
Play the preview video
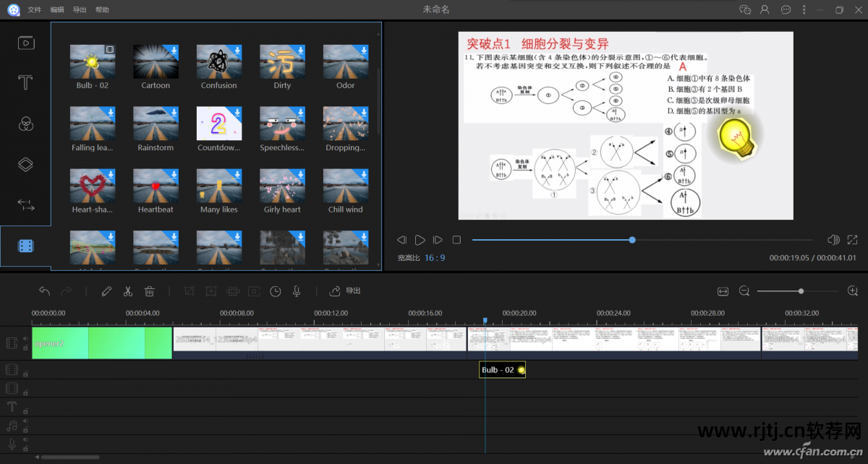click(420, 240)
